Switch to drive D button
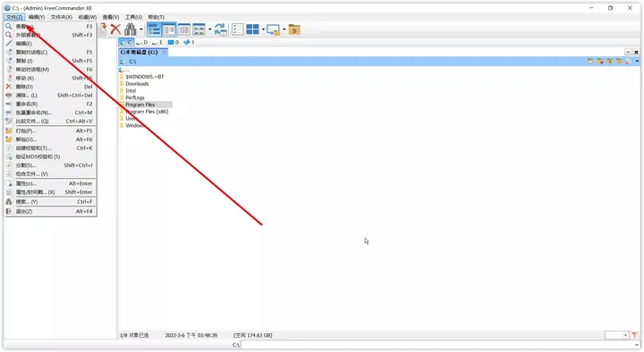 (x=142, y=42)
